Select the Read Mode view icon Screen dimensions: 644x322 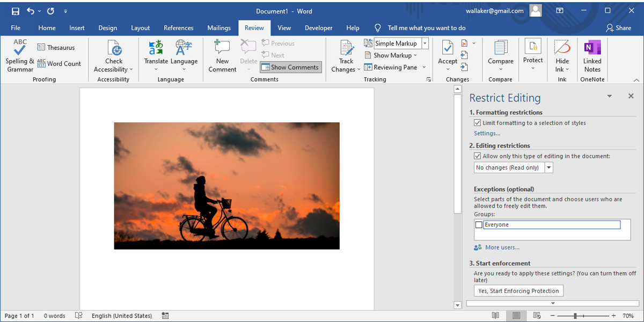point(495,316)
